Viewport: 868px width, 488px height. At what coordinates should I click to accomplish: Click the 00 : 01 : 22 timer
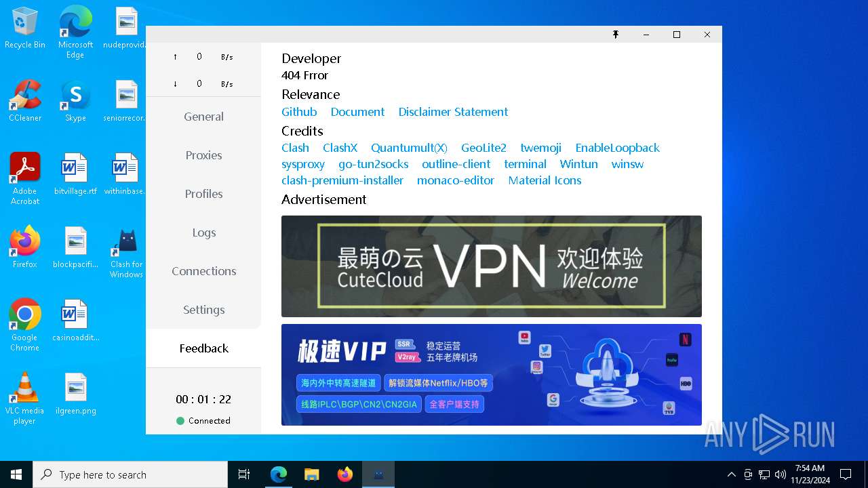pos(203,399)
